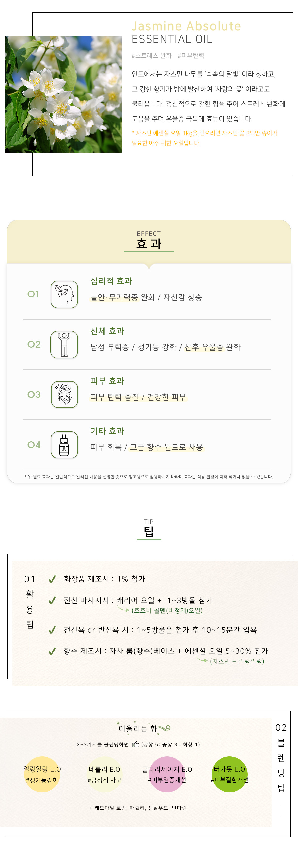Click the checkmark beside 화장품 제조시
The image size is (298, 868).
(x=52, y=579)
